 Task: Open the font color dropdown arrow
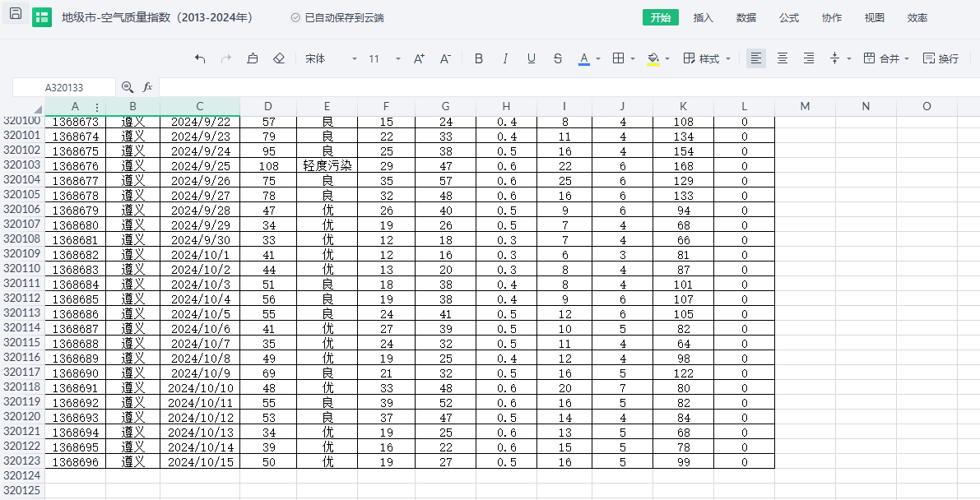[x=598, y=58]
